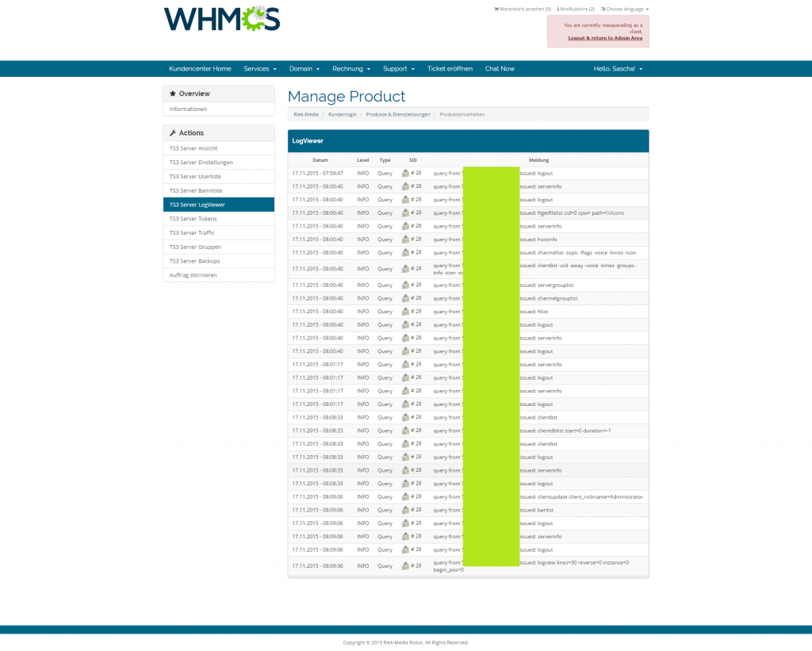Screen dimensions: 812x651
Task: Open TS3 Server Backups in sidebar
Action: pyautogui.click(x=194, y=261)
